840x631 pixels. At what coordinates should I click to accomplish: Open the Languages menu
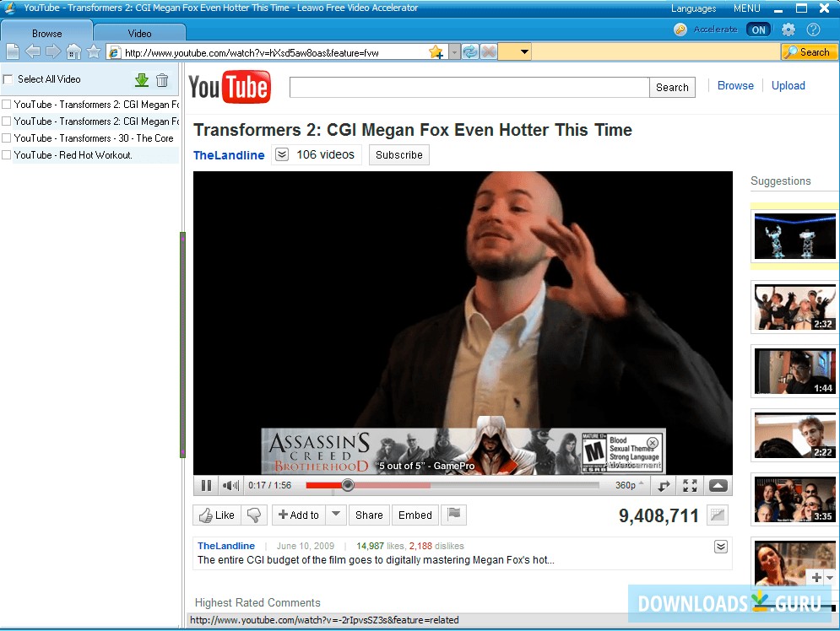(693, 8)
